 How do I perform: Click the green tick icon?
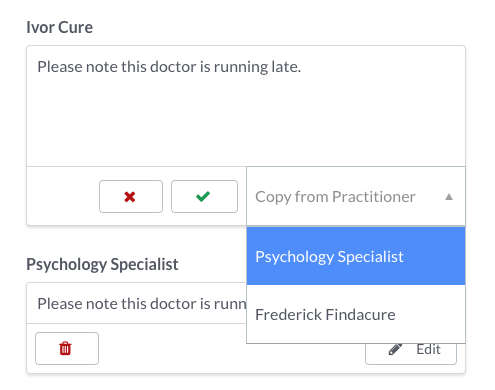[x=203, y=196]
